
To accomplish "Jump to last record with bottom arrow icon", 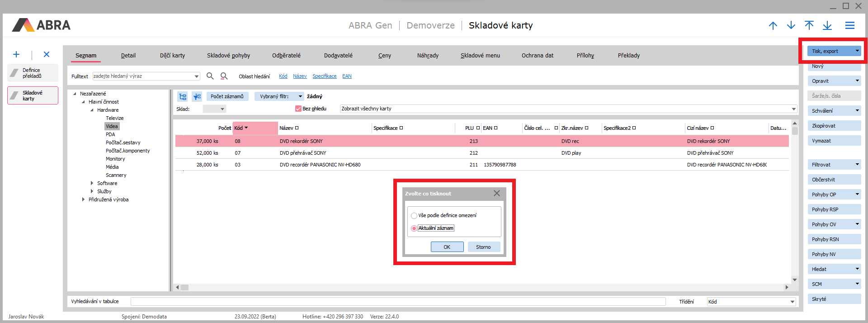I will [x=827, y=25].
